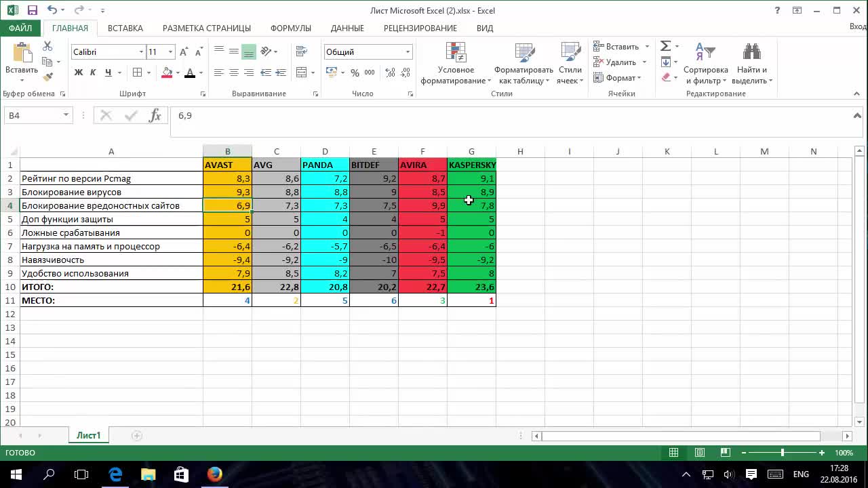This screenshot has width=868, height=488.
Task: Click the Increase Decimal icon
Action: (390, 73)
